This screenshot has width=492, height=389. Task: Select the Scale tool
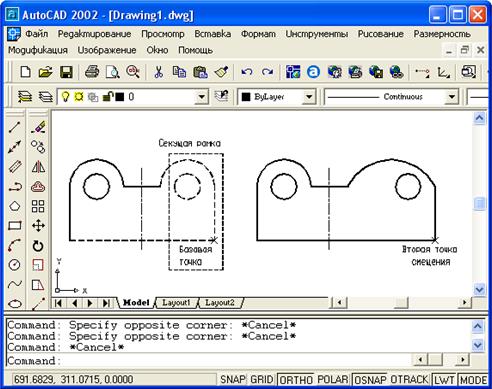(38, 265)
